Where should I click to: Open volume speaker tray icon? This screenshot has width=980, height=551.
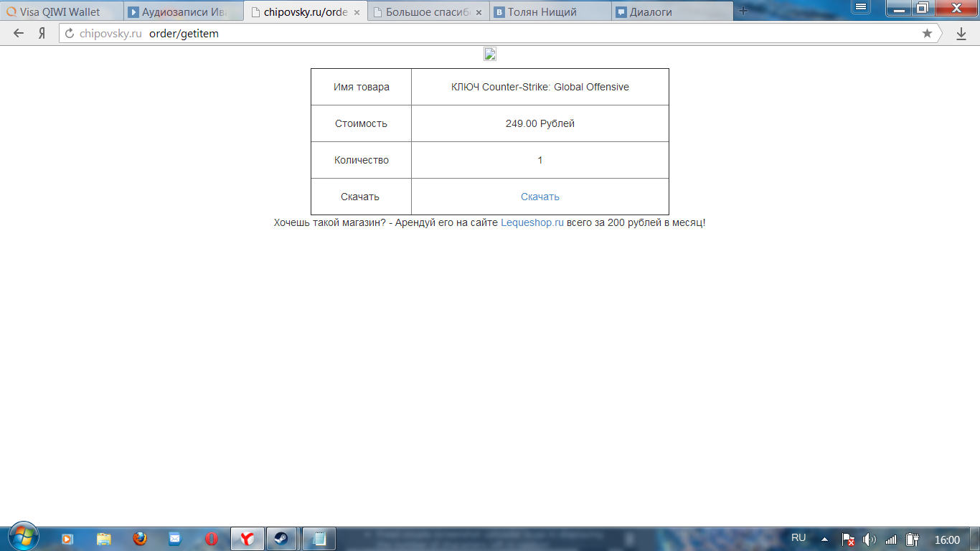click(869, 540)
